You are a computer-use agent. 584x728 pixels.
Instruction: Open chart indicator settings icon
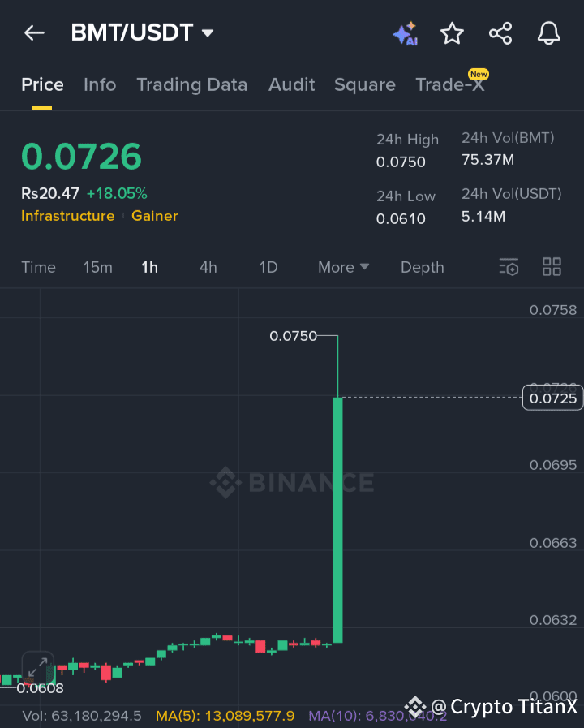(509, 267)
